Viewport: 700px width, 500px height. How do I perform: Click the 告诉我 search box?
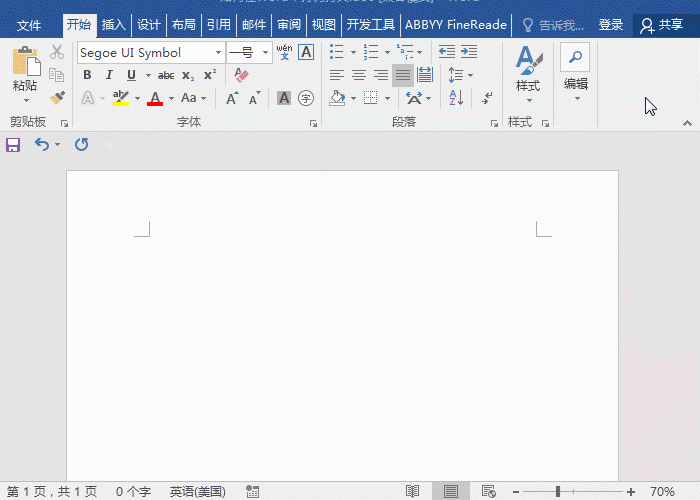coord(556,25)
